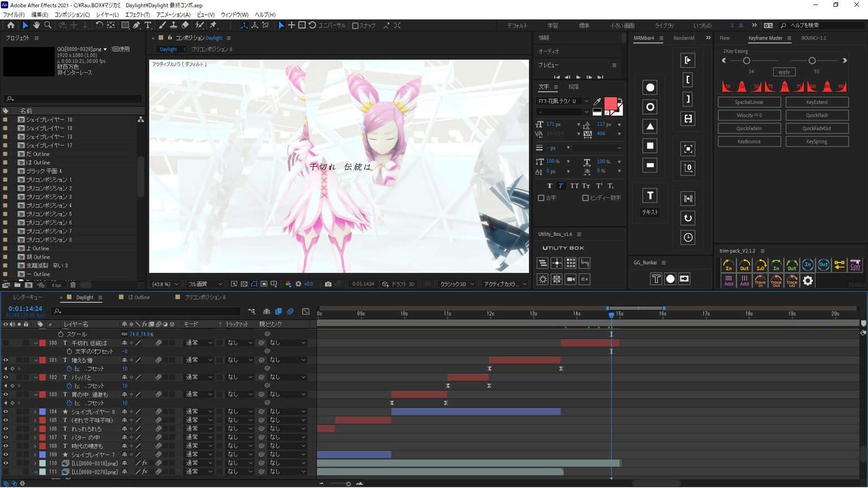
Task: Click the Home icon in toolbar
Action: coord(11,25)
